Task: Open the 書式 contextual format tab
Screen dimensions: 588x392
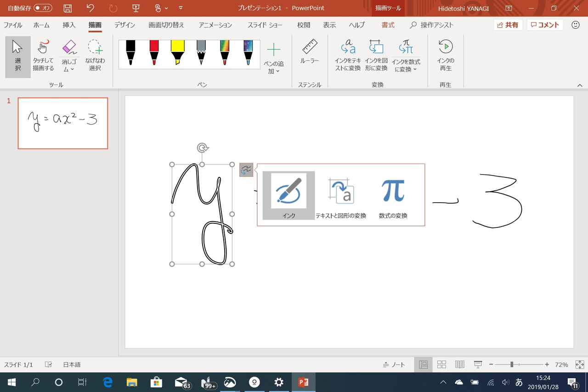Action: [387, 25]
